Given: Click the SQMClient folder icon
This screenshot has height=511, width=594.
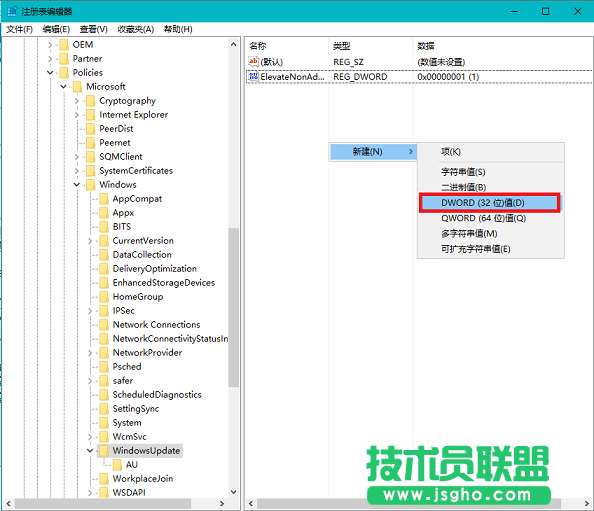Looking at the screenshot, I should pos(91,157).
